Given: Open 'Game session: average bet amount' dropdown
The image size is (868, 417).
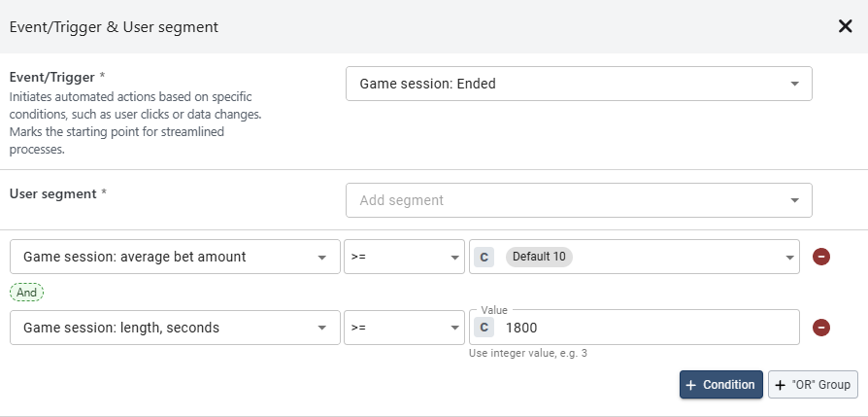Looking at the screenshot, I should point(175,257).
